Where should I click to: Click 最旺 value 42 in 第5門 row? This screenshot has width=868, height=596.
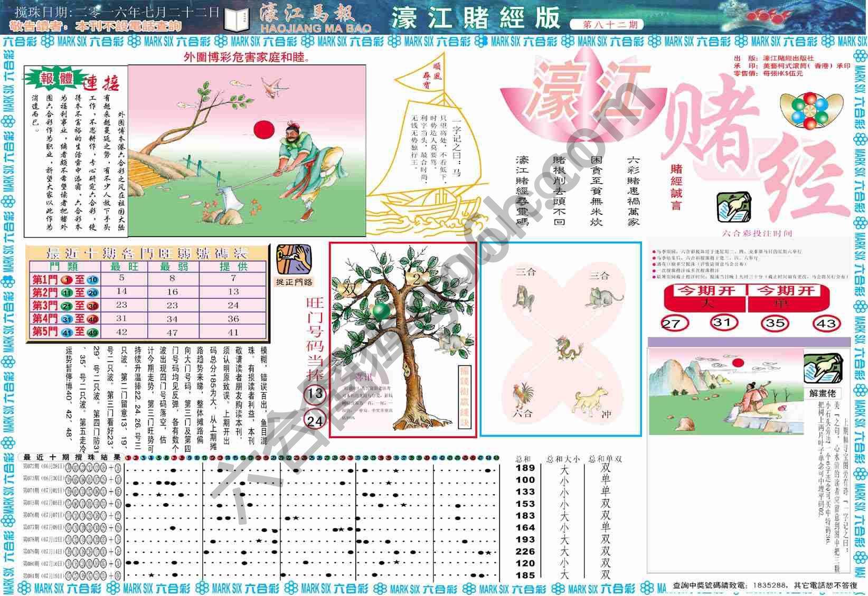pyautogui.click(x=122, y=332)
